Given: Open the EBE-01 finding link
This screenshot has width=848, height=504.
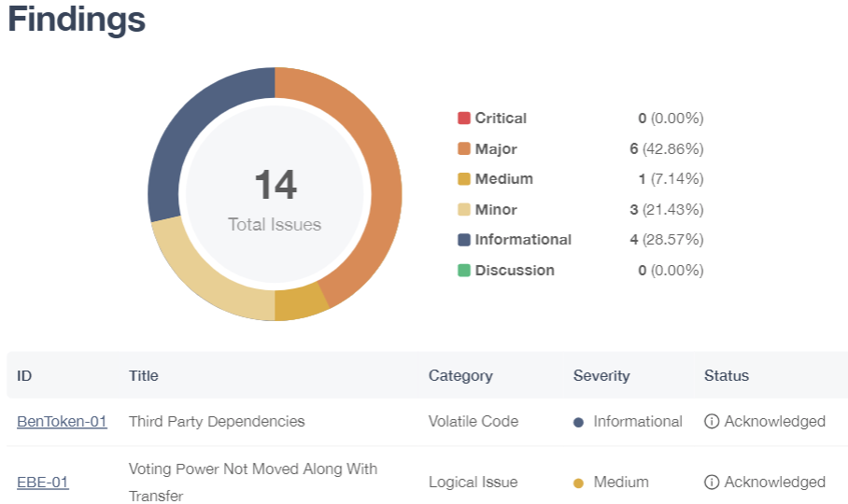Looking at the screenshot, I should coord(43,482).
